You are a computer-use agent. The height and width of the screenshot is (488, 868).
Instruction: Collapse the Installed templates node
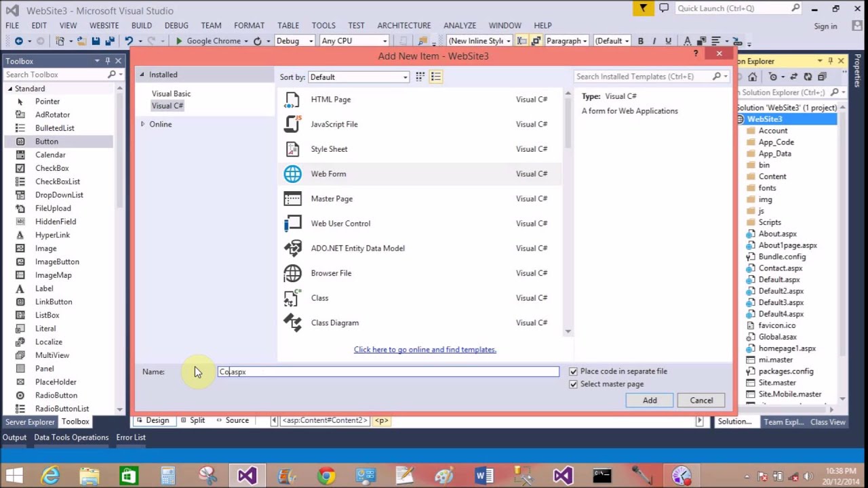tap(142, 75)
